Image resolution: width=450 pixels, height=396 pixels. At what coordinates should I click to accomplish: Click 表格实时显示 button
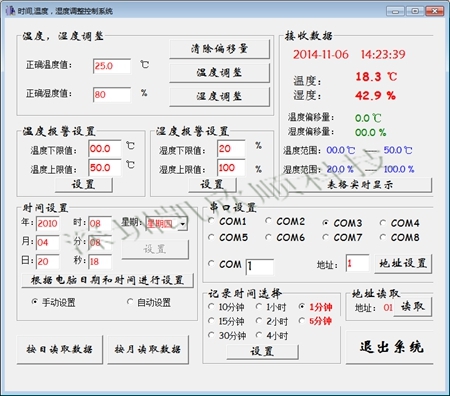click(x=360, y=185)
